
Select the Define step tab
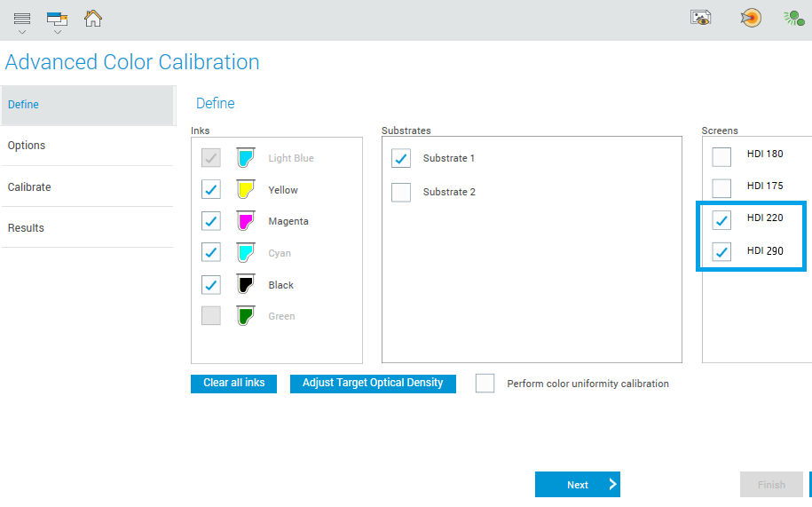point(88,105)
